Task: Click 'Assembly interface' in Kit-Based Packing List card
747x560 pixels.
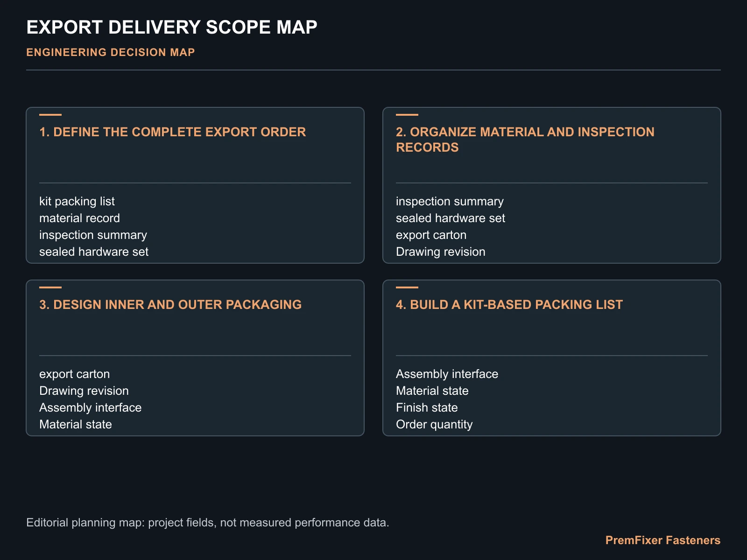Action: (x=447, y=374)
